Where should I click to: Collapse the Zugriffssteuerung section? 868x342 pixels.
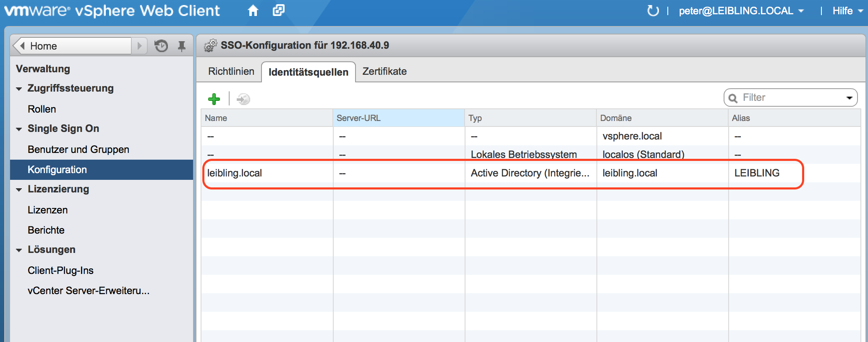click(x=19, y=89)
